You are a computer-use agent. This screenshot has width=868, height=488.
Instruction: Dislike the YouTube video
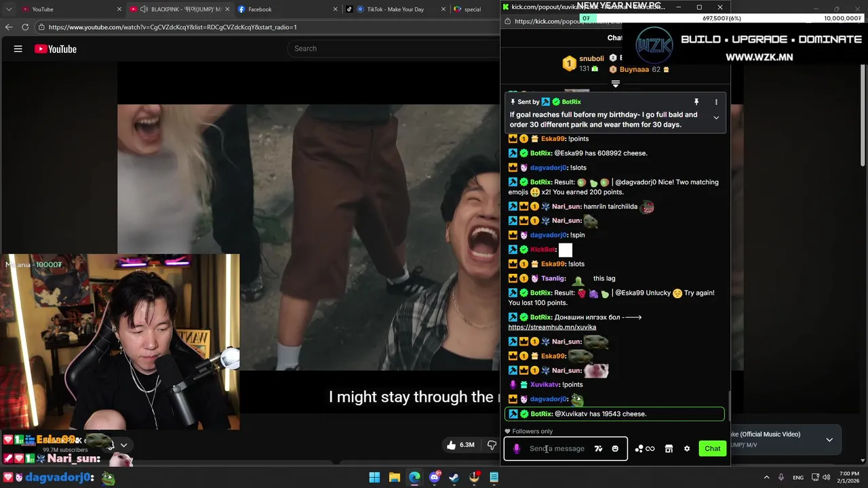click(492, 445)
